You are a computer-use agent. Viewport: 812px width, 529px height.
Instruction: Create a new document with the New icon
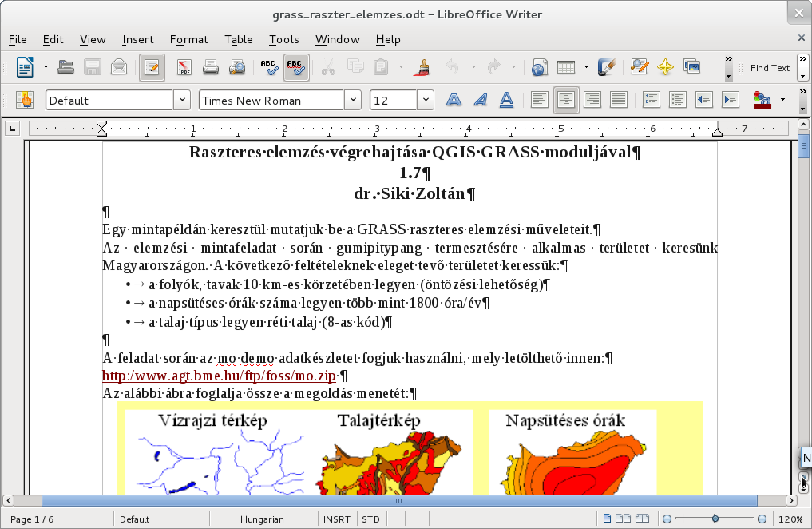pos(25,67)
